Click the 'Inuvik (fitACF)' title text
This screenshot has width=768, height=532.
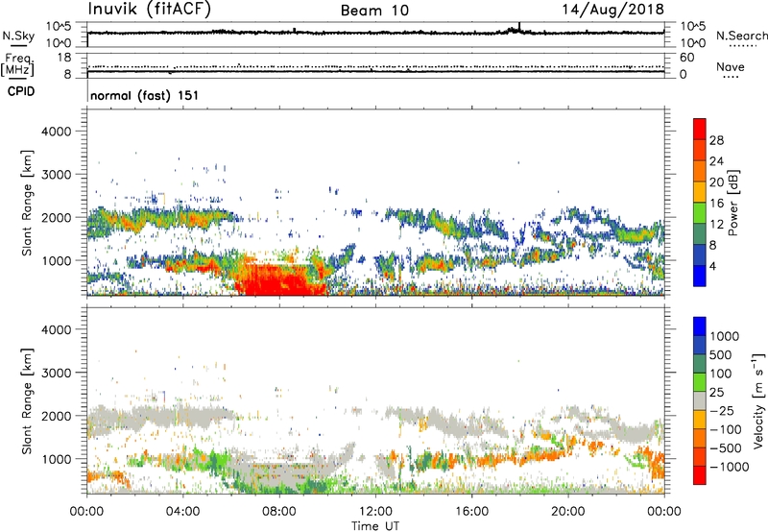pos(150,10)
